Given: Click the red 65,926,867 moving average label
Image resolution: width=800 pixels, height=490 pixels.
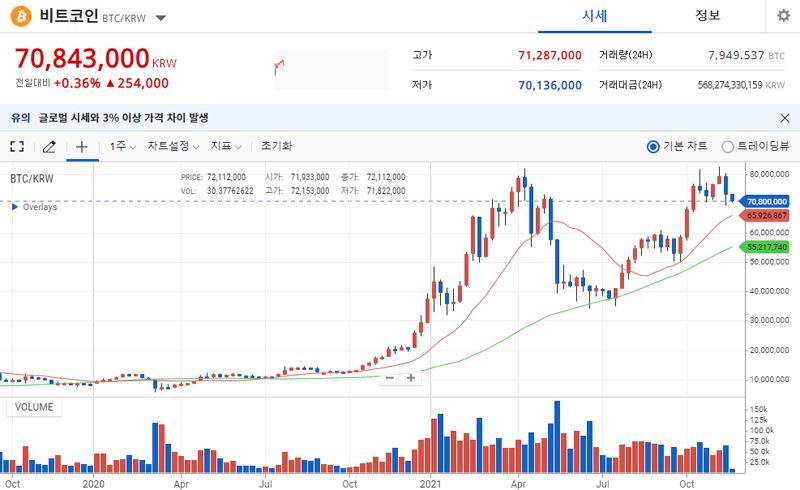Looking at the screenshot, I should tap(765, 215).
